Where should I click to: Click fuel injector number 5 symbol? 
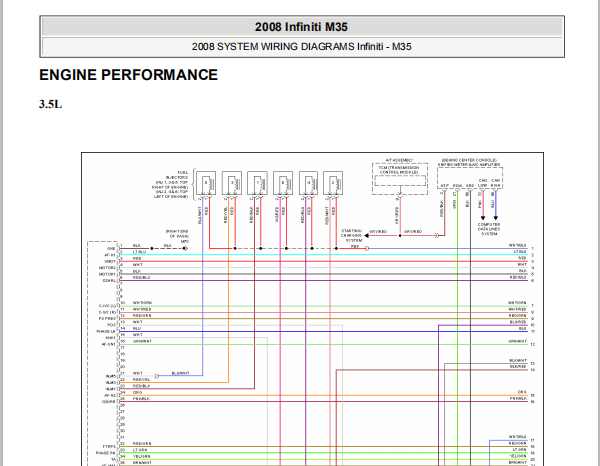click(206, 183)
